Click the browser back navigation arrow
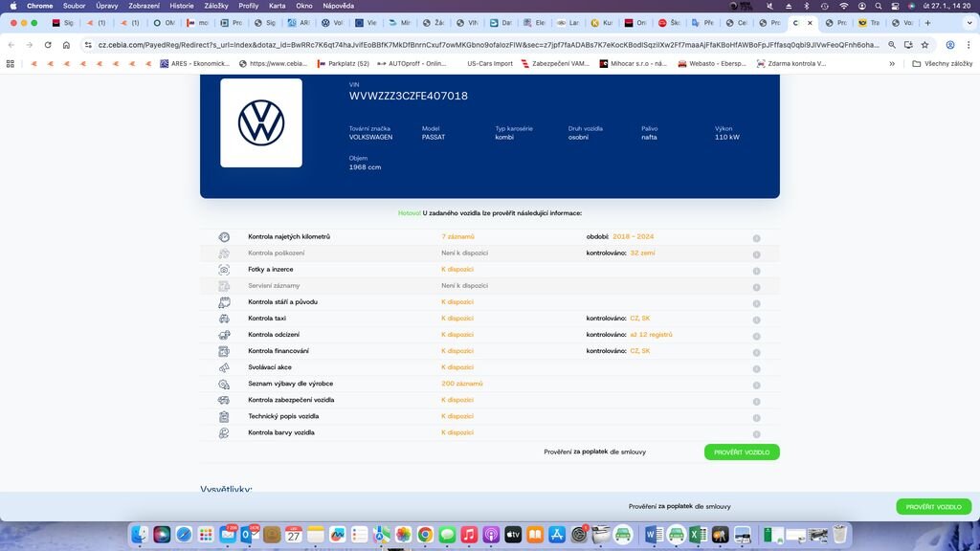 12,44
